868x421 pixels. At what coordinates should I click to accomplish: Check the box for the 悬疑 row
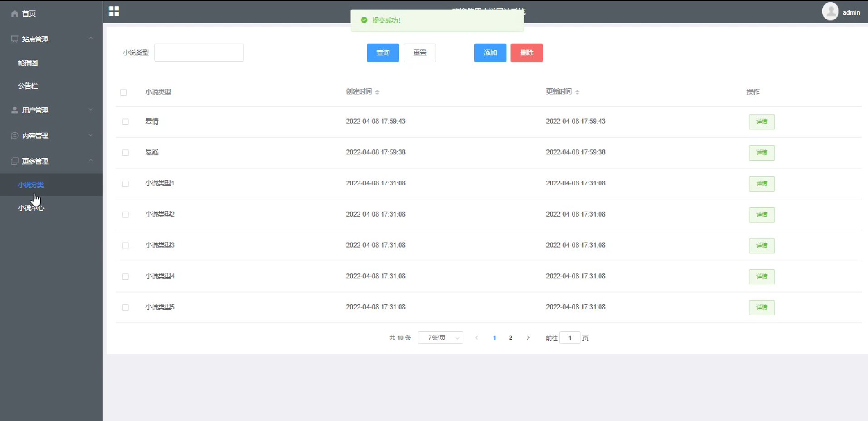125,153
